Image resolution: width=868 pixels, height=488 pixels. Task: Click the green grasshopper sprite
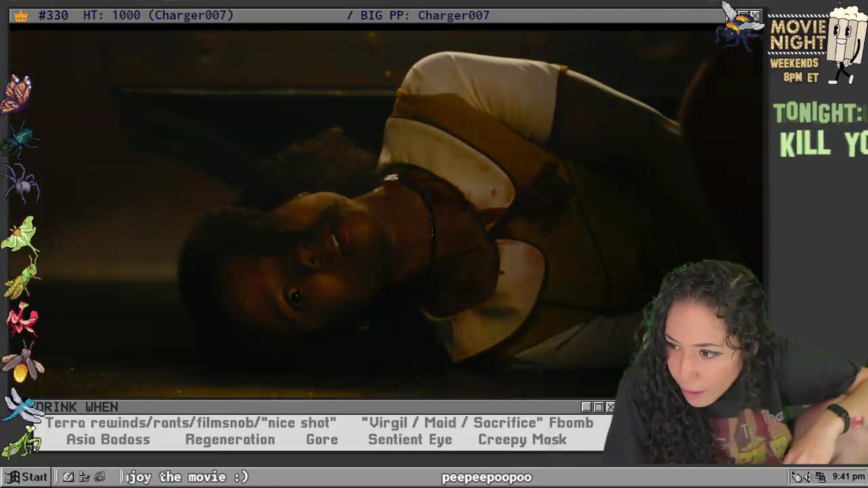point(22,278)
